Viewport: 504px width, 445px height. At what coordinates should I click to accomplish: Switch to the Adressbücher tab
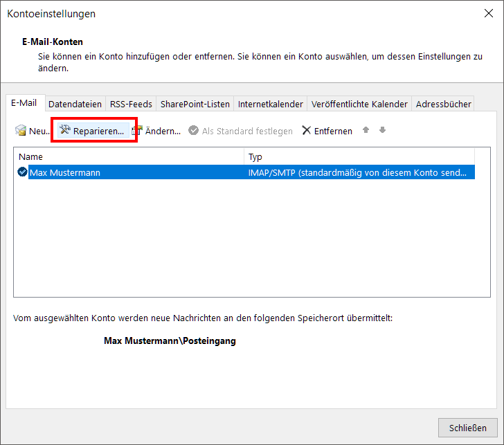pyautogui.click(x=443, y=105)
